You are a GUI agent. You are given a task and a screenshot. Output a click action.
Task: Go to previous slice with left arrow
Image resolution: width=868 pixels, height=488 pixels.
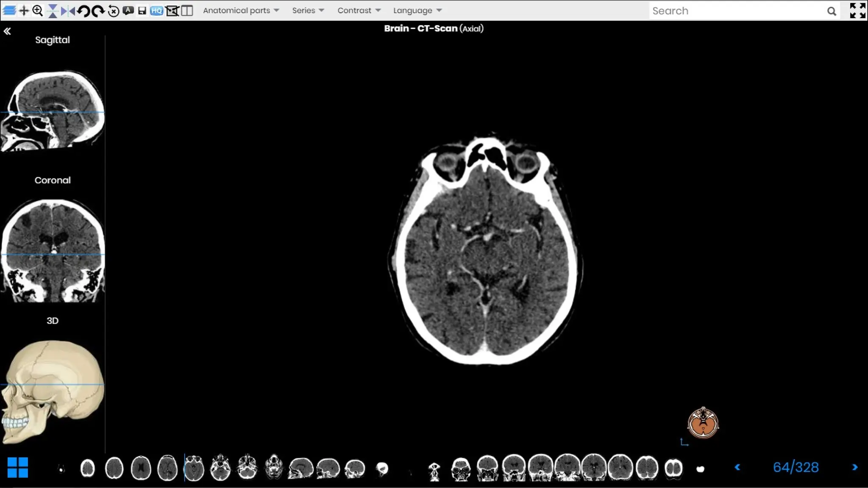tap(737, 467)
